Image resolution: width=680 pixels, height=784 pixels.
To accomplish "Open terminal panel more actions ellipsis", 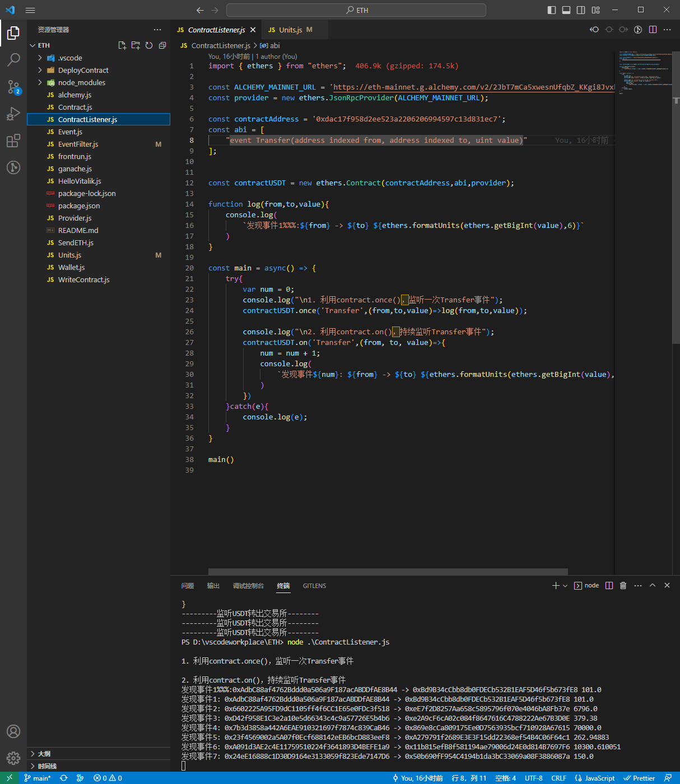I will (638, 585).
